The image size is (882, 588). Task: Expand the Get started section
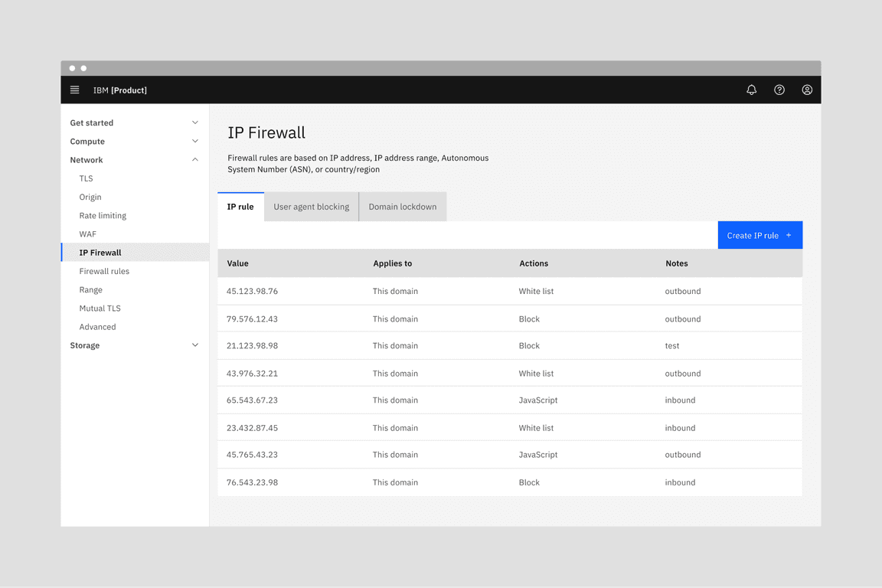[134, 122]
